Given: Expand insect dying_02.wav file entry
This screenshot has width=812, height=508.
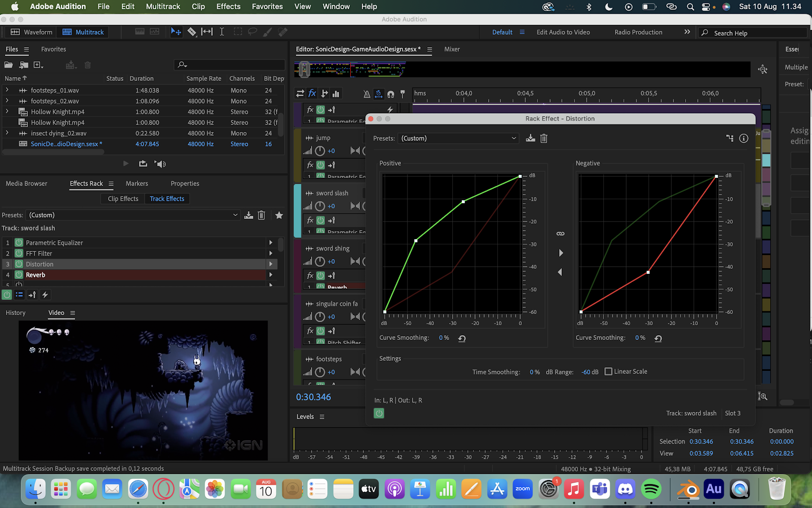Looking at the screenshot, I should tap(7, 133).
